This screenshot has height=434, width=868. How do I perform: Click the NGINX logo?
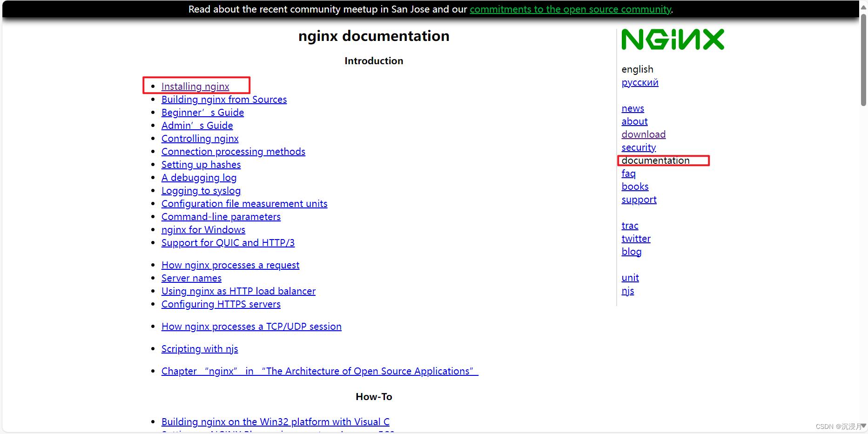pyautogui.click(x=673, y=39)
